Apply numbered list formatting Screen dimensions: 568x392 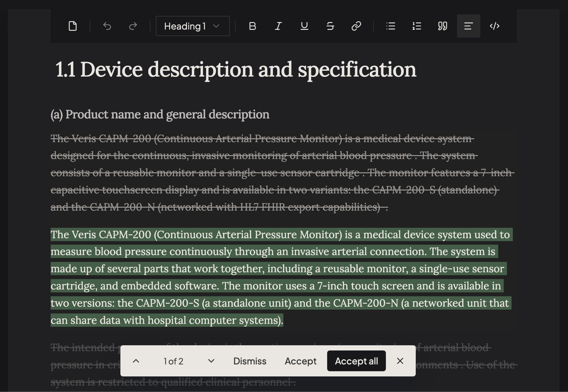tap(417, 26)
